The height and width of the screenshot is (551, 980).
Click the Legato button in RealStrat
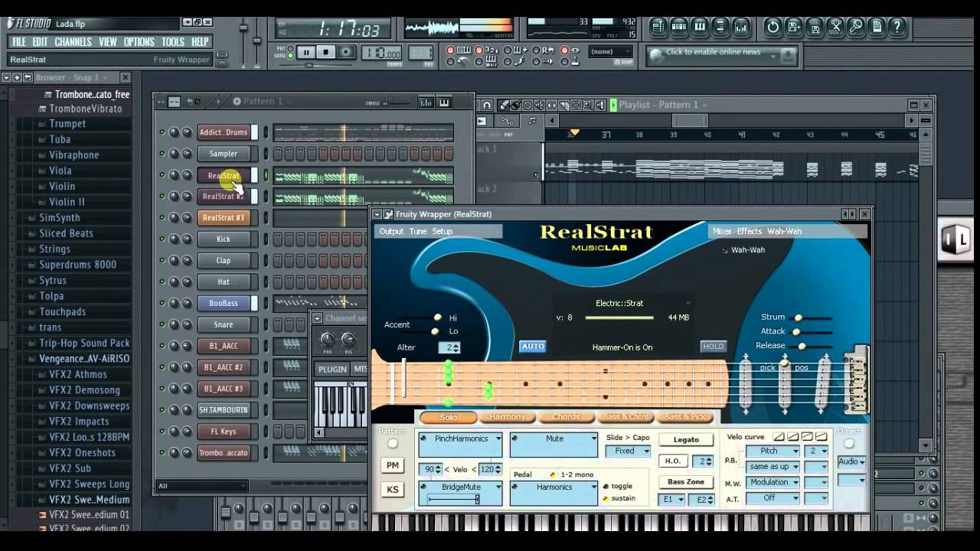(686, 440)
